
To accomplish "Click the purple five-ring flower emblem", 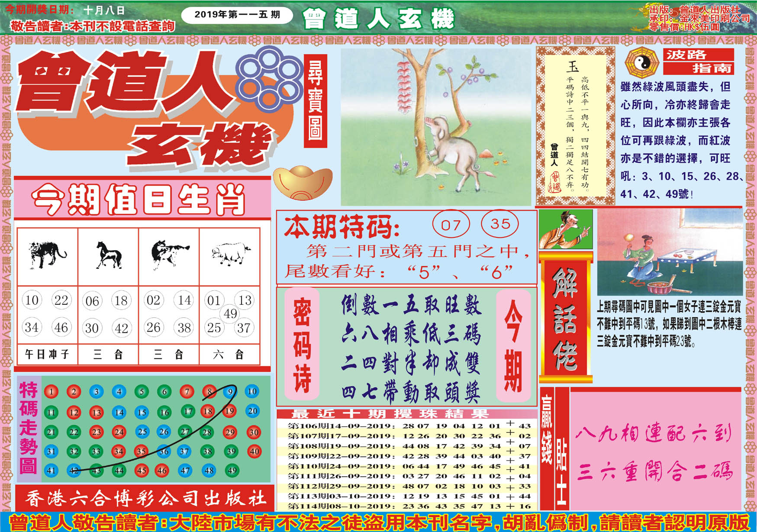I will coord(269,78).
